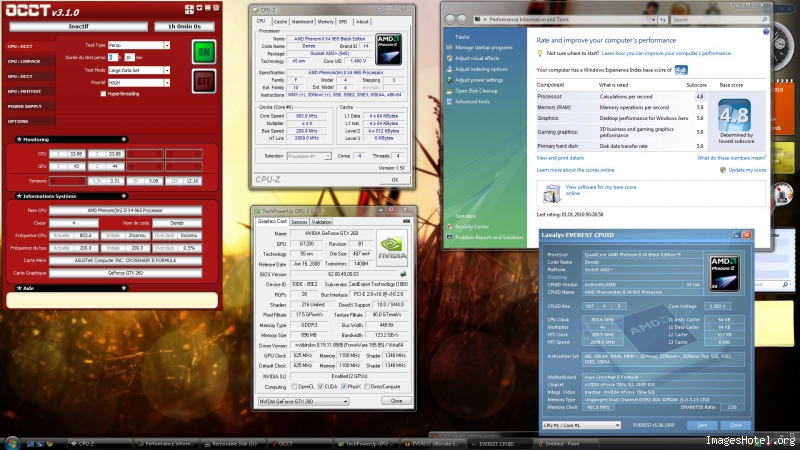The width and height of the screenshot is (800, 450).
Task: Toggle the CUDA checkbox in GPU-Z
Action: [320, 387]
